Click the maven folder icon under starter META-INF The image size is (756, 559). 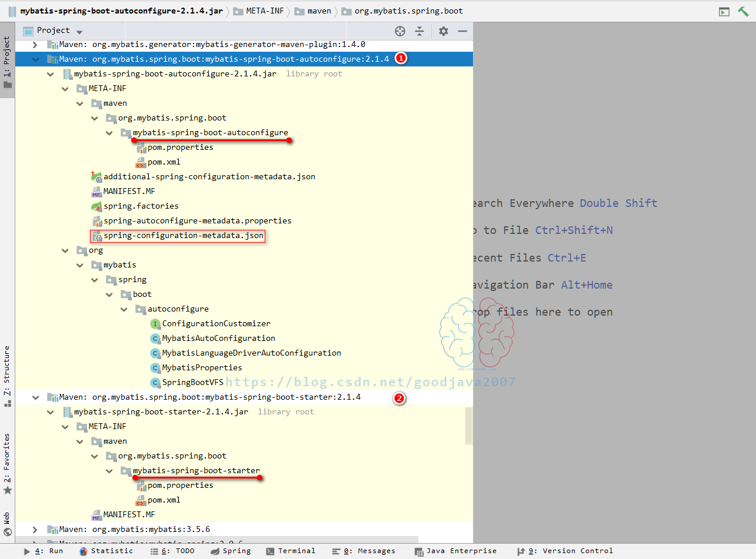pos(96,441)
